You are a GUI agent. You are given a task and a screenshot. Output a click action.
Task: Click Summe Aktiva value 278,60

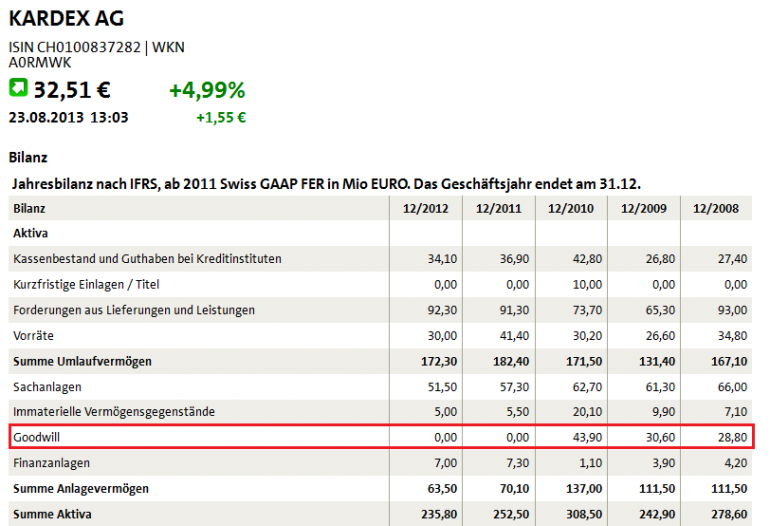[x=729, y=514]
